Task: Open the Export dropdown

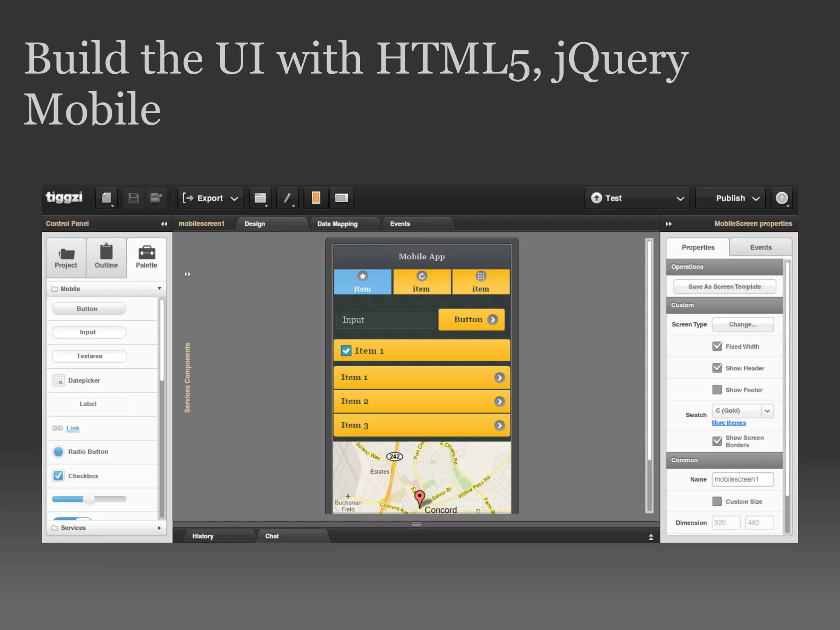Action: 211,198
